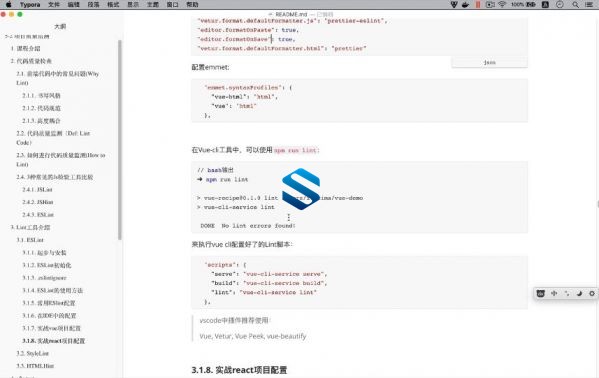Select outline item 2.4.2. JSHint
Screen dimensions: 599x378
tap(37, 202)
